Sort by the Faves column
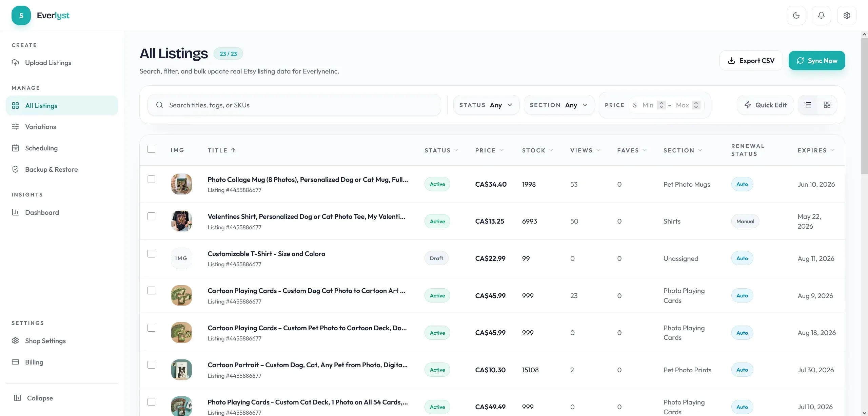 click(632, 150)
